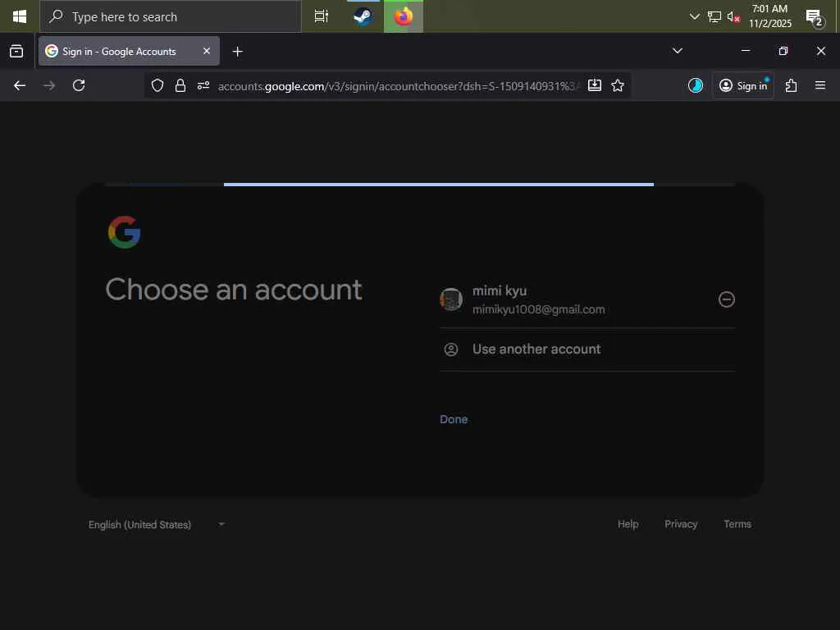Bookmark this page with the star
This screenshot has width=840, height=630.
pos(618,85)
